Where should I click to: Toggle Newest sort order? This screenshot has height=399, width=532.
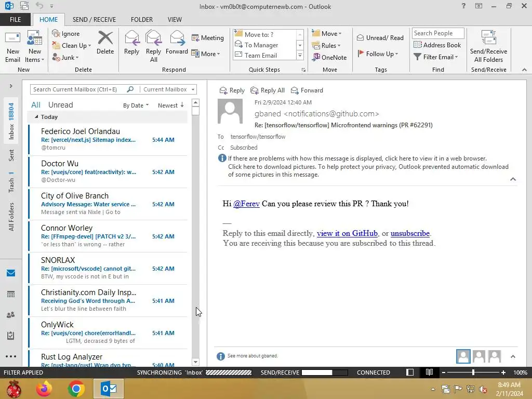coord(170,105)
